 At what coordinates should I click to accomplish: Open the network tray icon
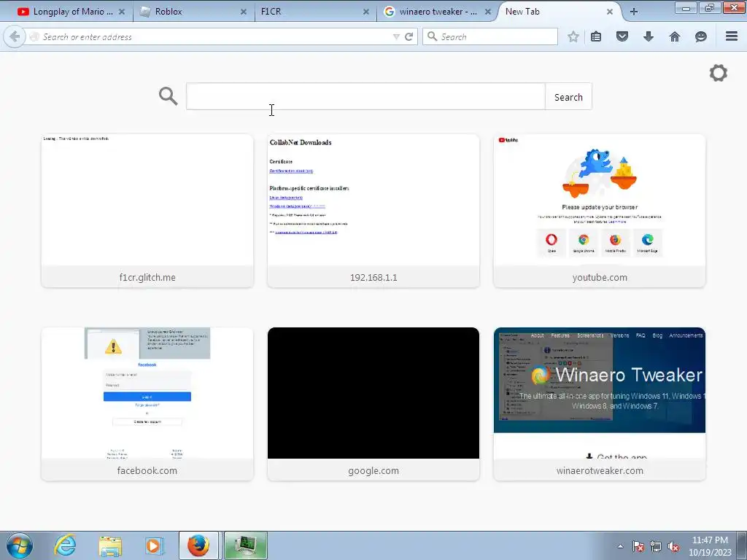coord(656,547)
